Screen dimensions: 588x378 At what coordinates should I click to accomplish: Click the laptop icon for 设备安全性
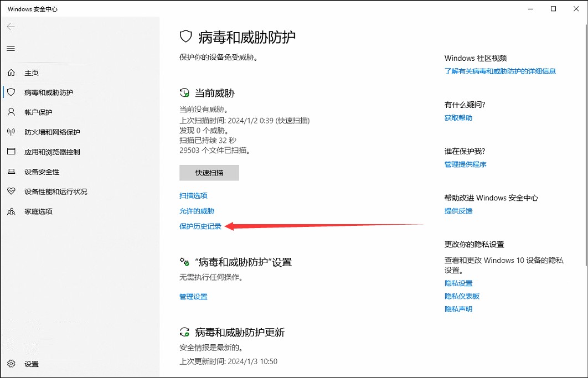(11, 172)
